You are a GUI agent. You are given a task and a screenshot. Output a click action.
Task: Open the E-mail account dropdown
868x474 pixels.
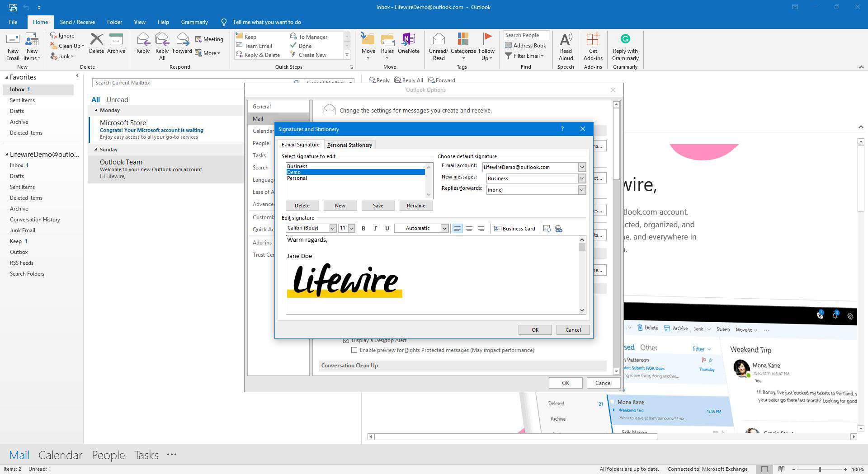582,167
